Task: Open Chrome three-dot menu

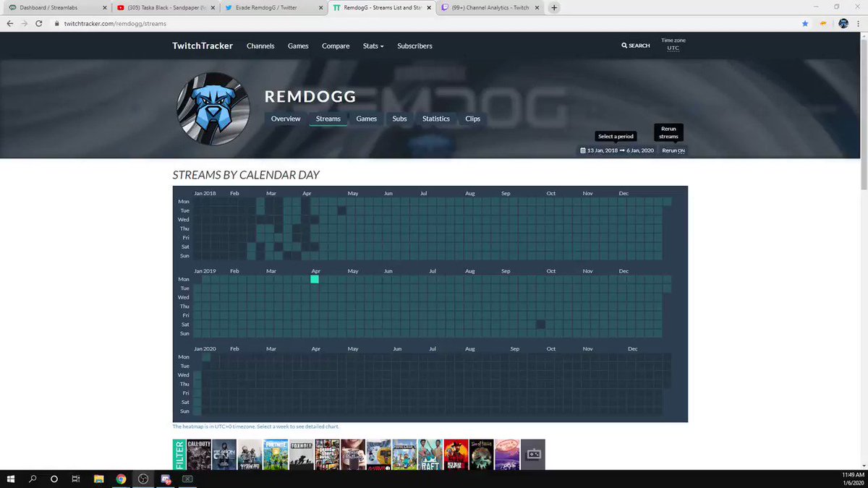Action: [859, 23]
